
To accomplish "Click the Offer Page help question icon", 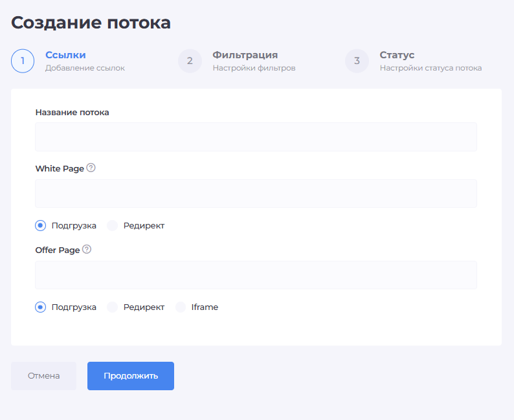I will tap(87, 249).
